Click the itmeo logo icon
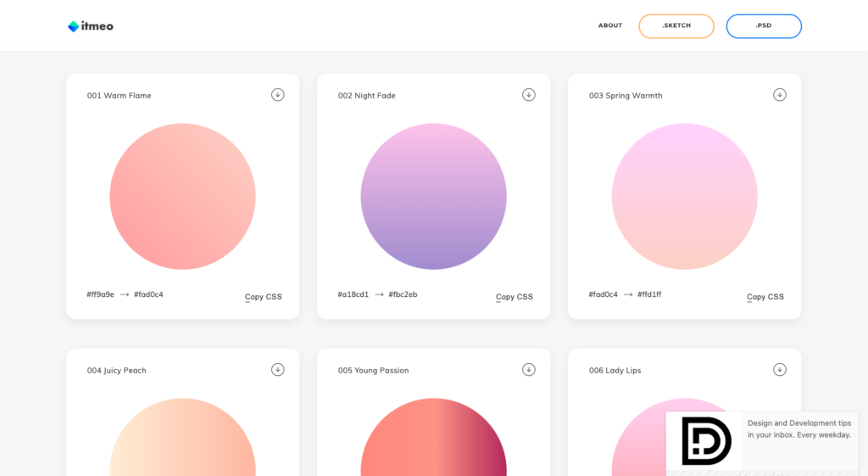868x476 pixels. pyautogui.click(x=73, y=26)
